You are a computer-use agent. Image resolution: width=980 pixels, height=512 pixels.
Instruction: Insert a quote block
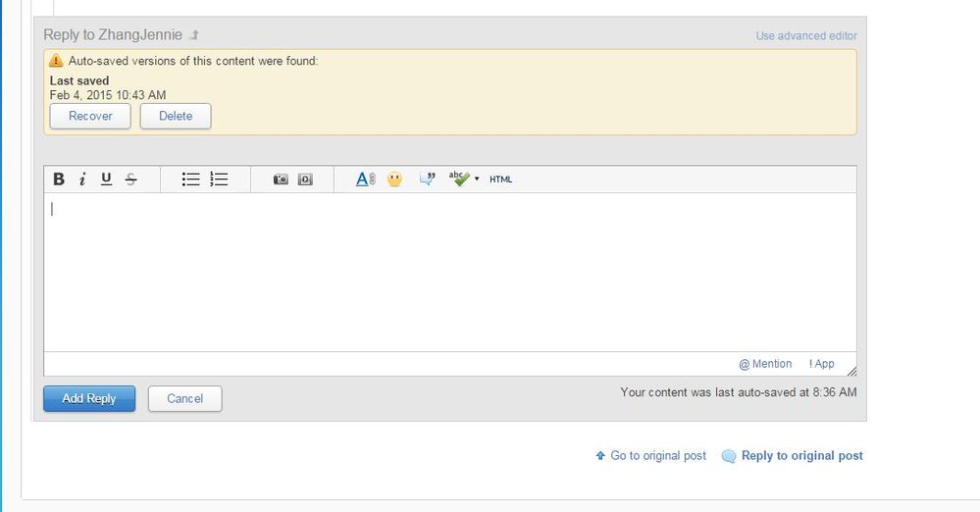tap(427, 179)
